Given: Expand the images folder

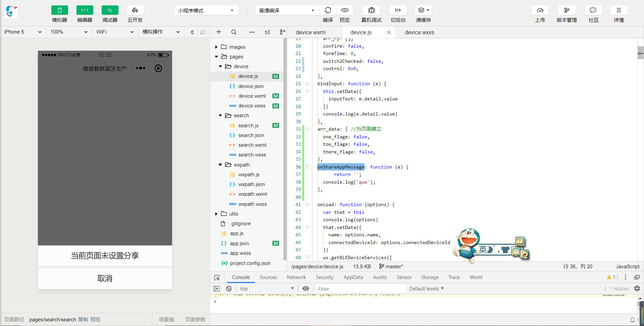Looking at the screenshot, I should (x=216, y=47).
